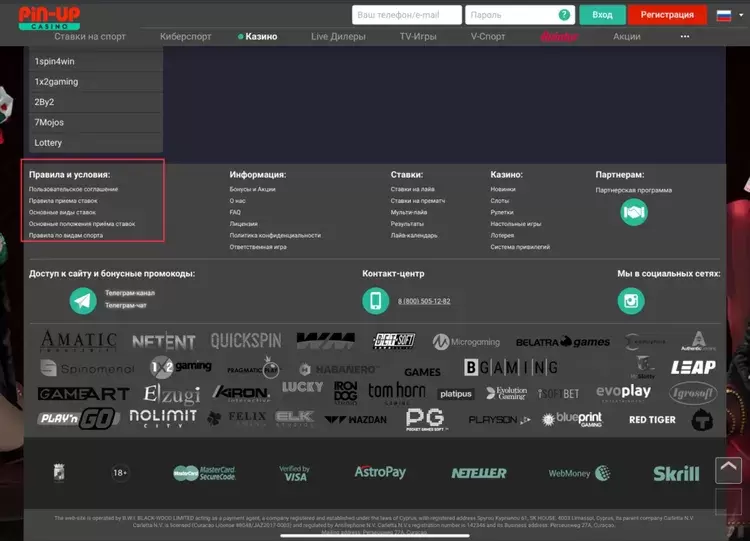Open Пользовательское соглашение link
This screenshot has width=750, height=541.
pyautogui.click(x=73, y=189)
